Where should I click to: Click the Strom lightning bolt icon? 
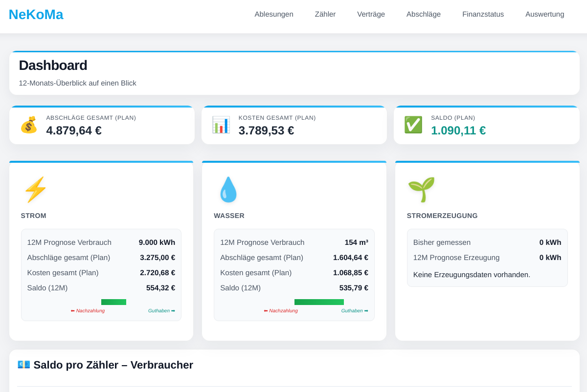point(35,190)
